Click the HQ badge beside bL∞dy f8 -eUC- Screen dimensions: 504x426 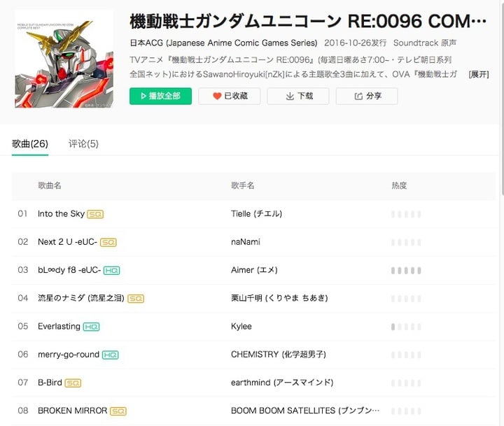click(111, 271)
